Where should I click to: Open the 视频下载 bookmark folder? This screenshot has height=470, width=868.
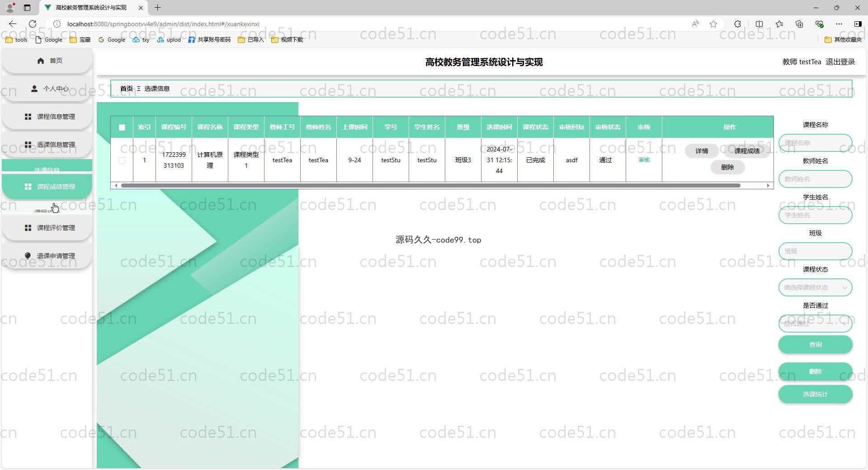287,40
